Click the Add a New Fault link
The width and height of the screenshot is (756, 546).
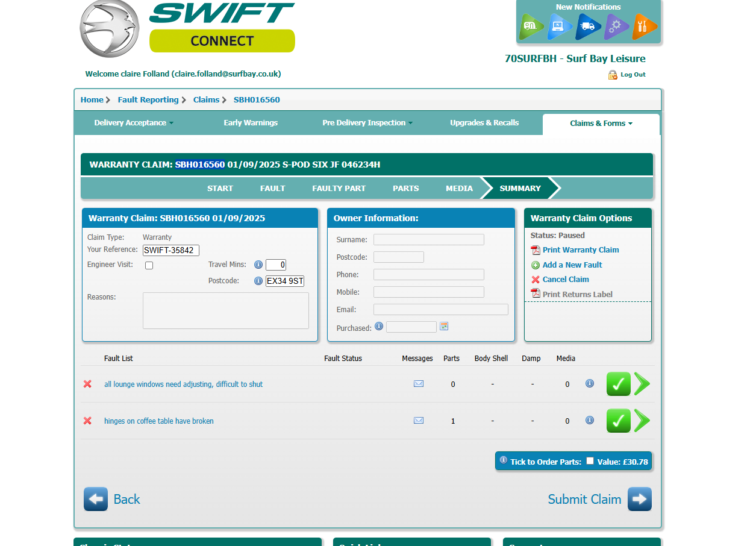click(572, 265)
